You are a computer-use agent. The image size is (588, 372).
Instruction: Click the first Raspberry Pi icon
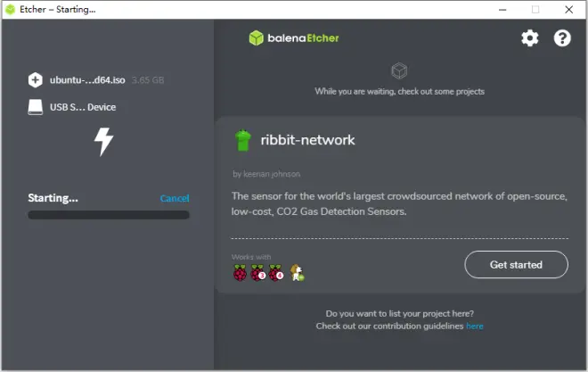[x=240, y=273]
